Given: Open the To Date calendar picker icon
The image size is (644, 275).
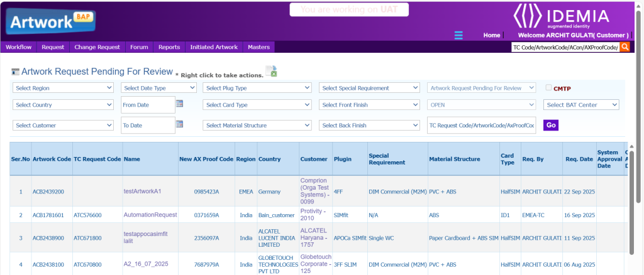Looking at the screenshot, I should click(x=179, y=124).
